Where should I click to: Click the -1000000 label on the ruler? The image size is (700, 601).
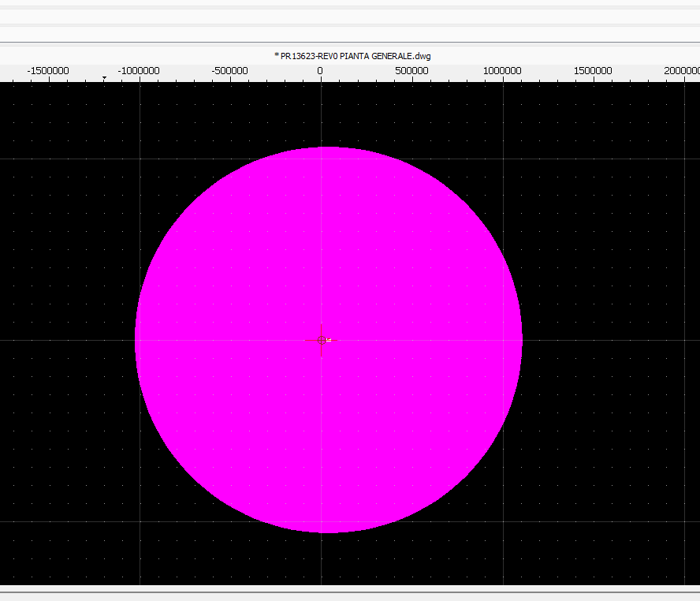(139, 71)
